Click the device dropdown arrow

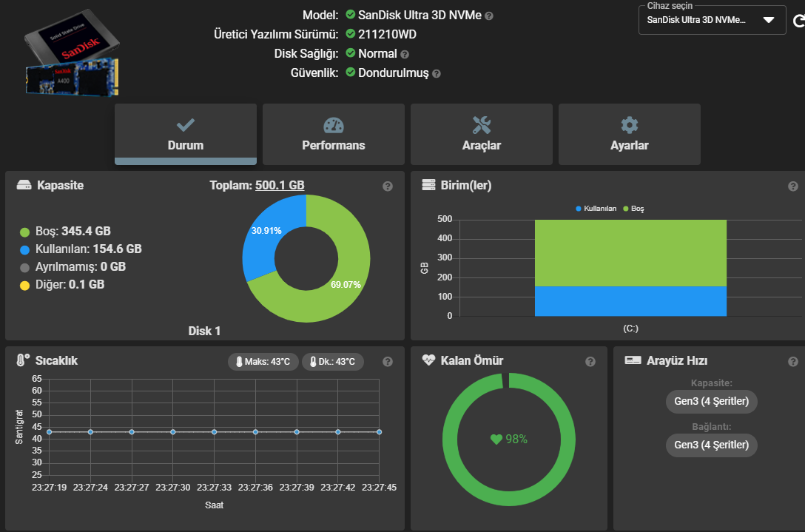769,20
